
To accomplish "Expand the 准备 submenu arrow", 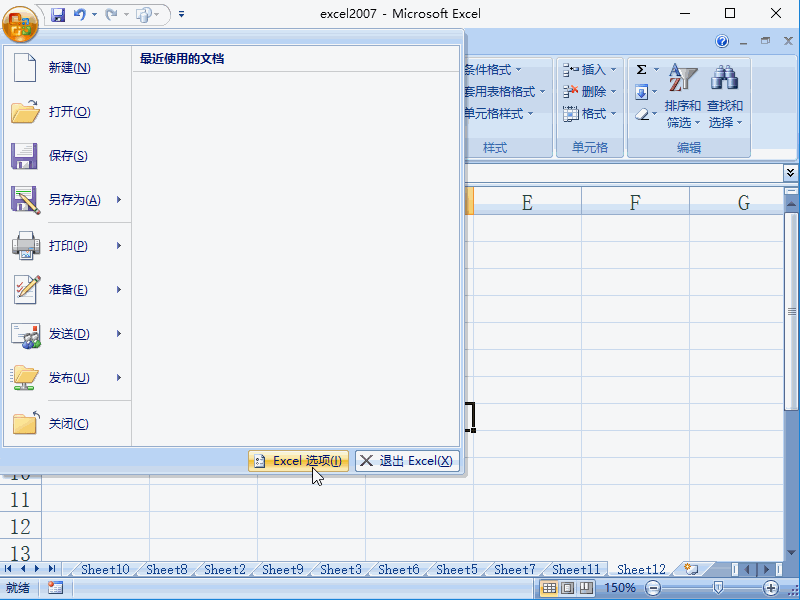I will click(119, 290).
